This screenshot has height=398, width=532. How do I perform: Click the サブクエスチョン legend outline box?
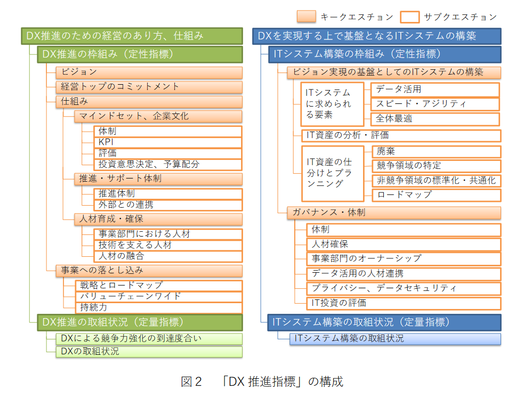point(410,17)
